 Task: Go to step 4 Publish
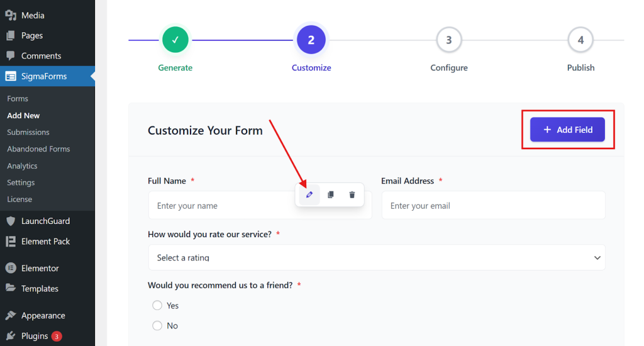click(x=580, y=40)
